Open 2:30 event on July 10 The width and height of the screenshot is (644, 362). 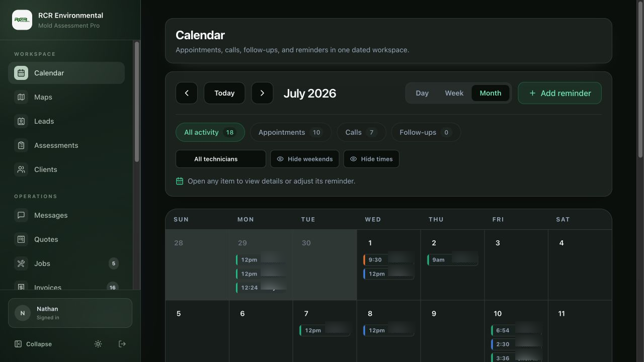click(x=516, y=344)
